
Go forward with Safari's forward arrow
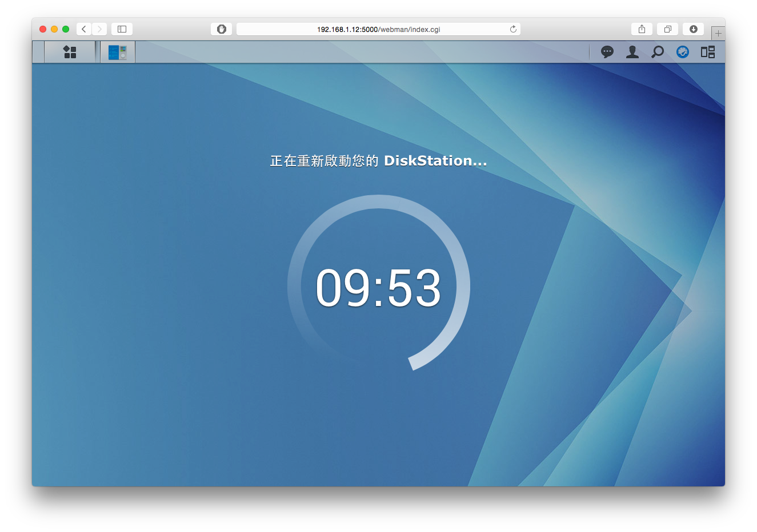point(99,29)
